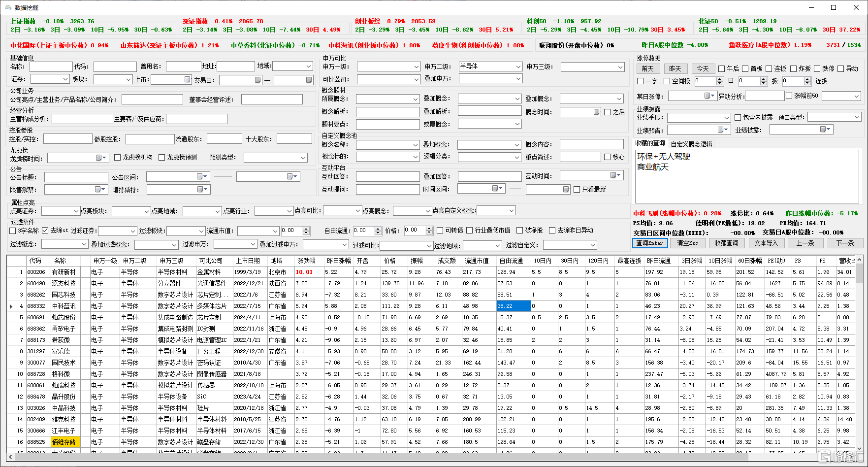Expand the 证券 dropdown
Viewport: 868px width, 467px height.
65,79
